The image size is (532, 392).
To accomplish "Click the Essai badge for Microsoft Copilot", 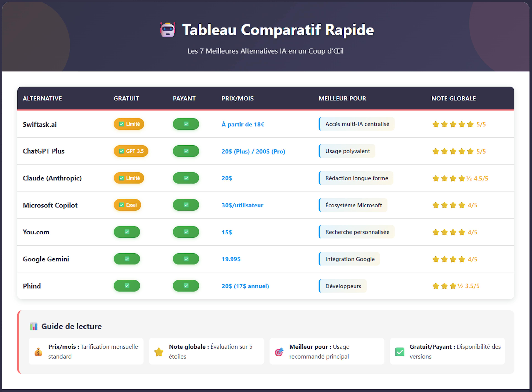I will click(127, 205).
